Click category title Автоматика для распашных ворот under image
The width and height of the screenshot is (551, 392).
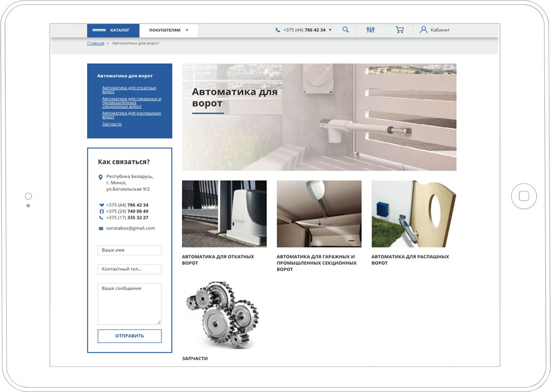[x=410, y=260]
